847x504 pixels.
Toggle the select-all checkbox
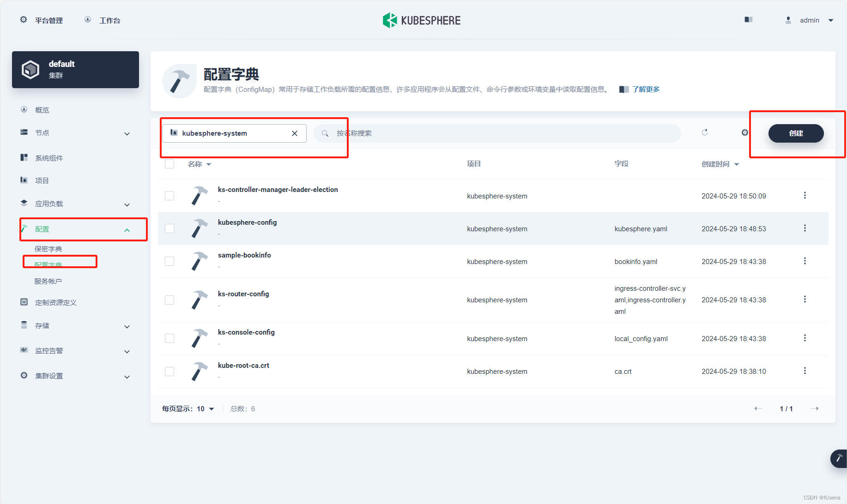pos(169,164)
